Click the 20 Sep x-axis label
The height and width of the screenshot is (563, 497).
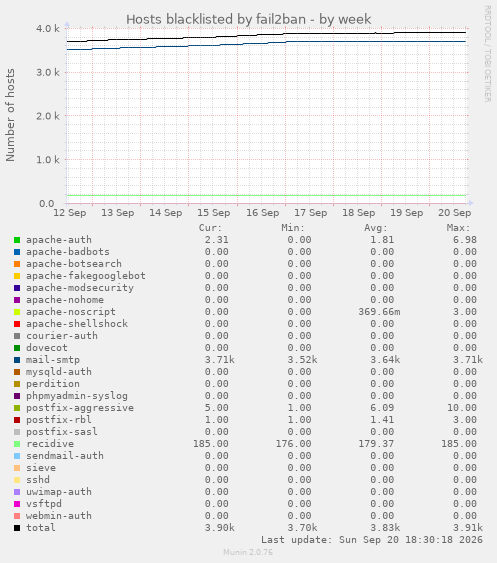coord(454,213)
